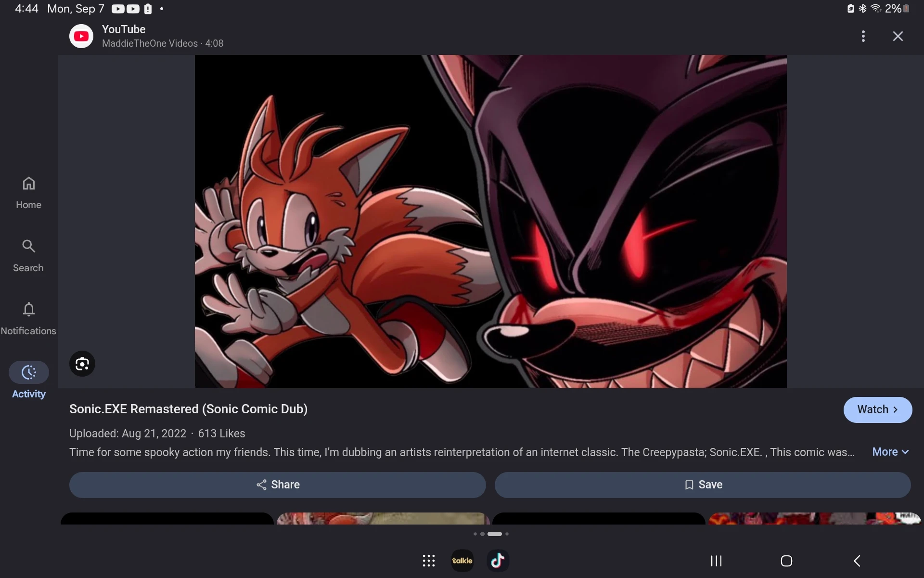Open Search in the sidebar
Image resolution: width=924 pixels, height=578 pixels.
point(28,256)
